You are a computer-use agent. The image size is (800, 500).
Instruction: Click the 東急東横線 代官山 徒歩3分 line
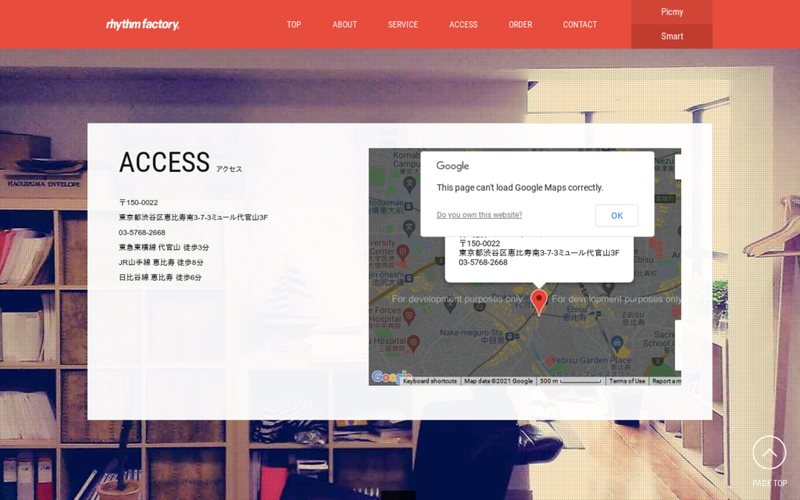tap(164, 247)
